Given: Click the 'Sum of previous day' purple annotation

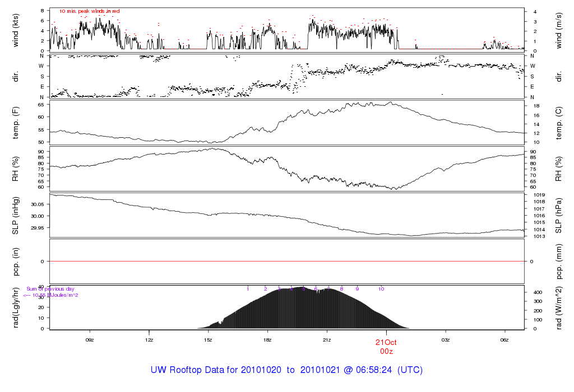Looking at the screenshot, I should pyautogui.click(x=50, y=289).
